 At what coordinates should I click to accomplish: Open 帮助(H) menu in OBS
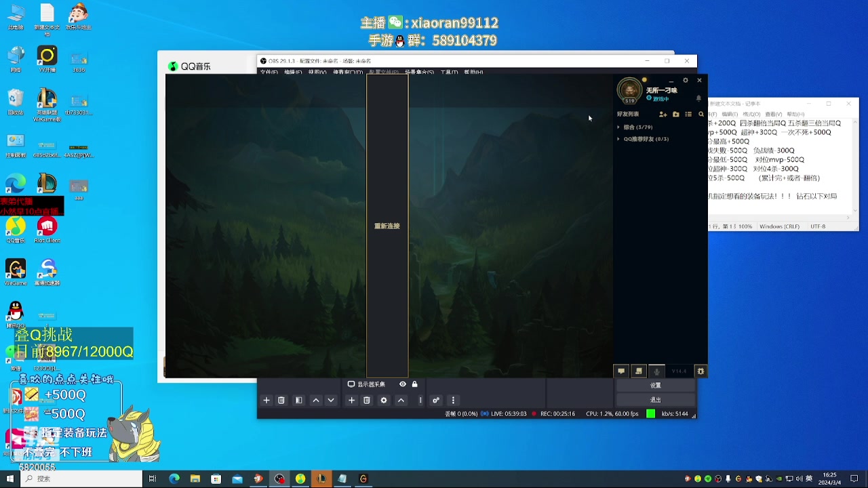pyautogui.click(x=473, y=72)
